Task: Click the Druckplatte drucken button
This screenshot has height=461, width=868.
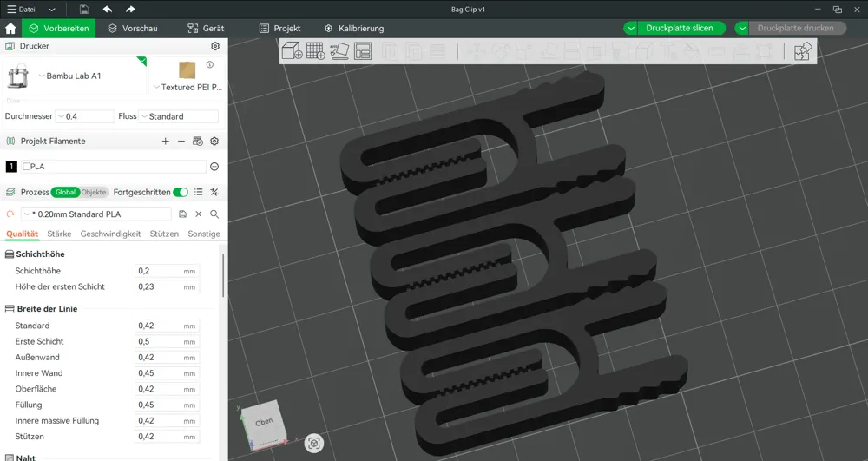Action: pyautogui.click(x=795, y=29)
